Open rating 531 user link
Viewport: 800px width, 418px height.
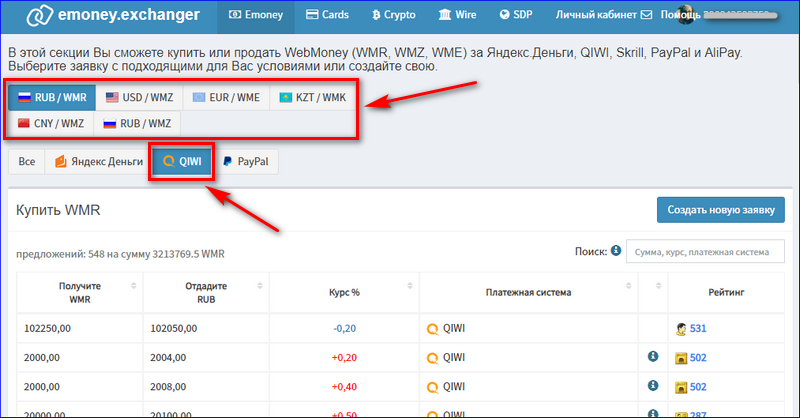tap(698, 328)
